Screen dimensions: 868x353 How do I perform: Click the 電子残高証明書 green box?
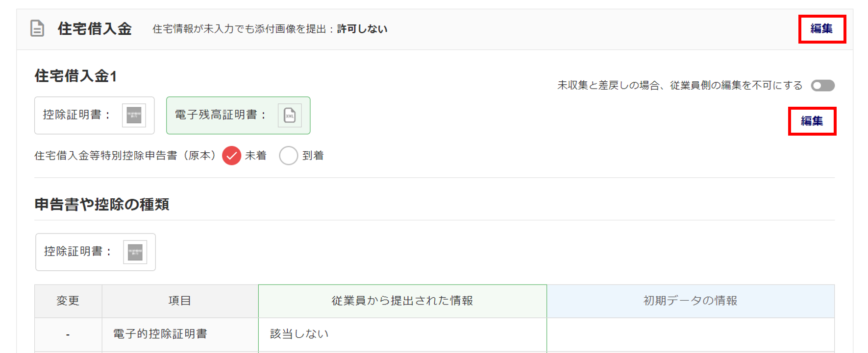(x=238, y=116)
